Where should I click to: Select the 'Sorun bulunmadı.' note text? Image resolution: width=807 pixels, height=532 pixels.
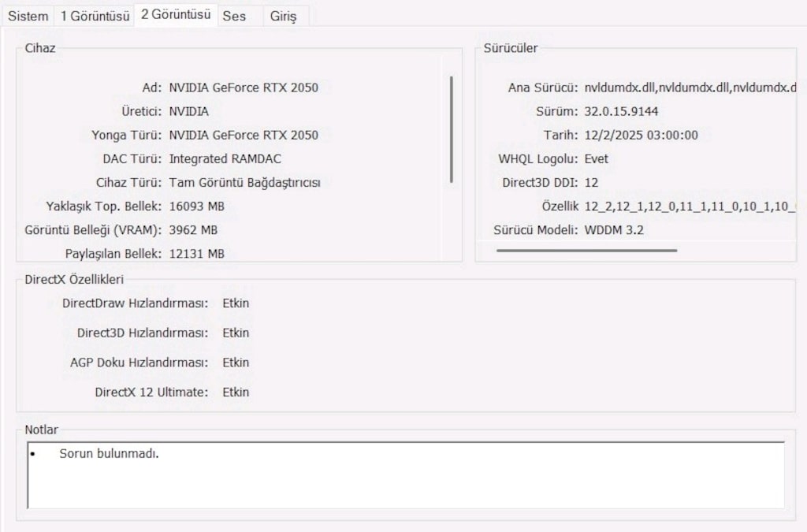click(109, 453)
